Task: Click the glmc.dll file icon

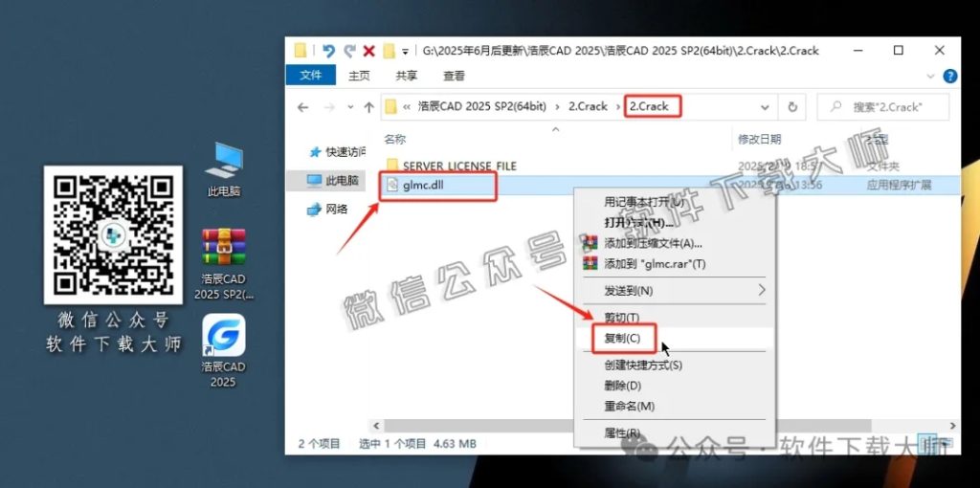Action: tap(392, 185)
